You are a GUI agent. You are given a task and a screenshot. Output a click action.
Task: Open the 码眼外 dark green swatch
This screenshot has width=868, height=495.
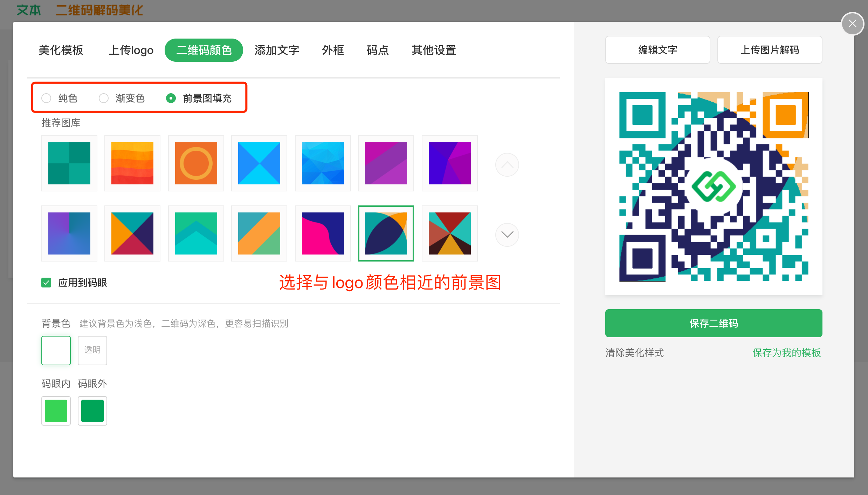tap(92, 411)
